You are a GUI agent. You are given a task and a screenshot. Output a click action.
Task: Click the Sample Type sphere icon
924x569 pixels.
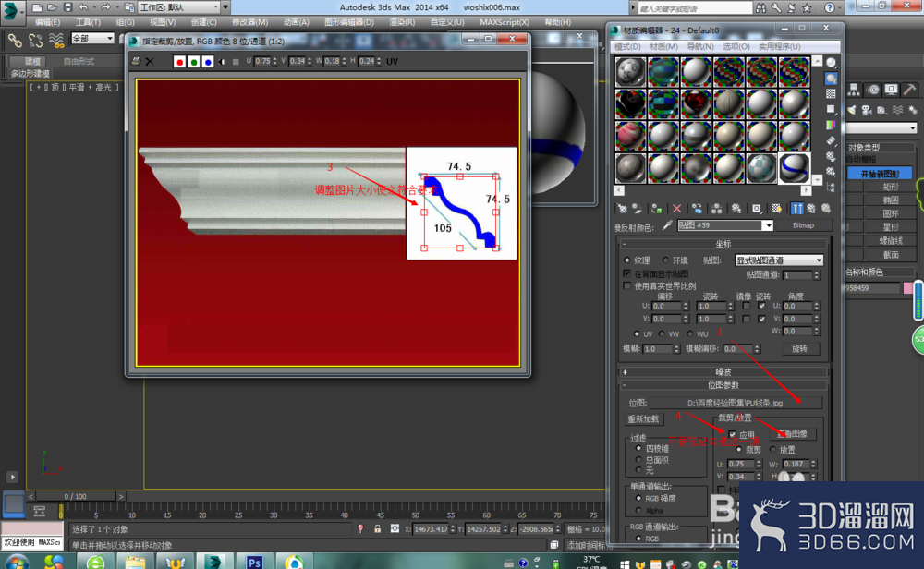(x=831, y=63)
